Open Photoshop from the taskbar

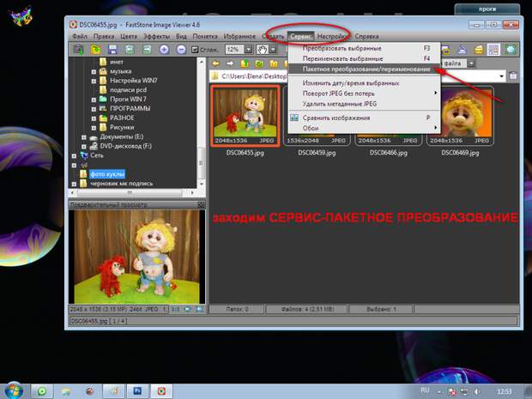coord(137,391)
